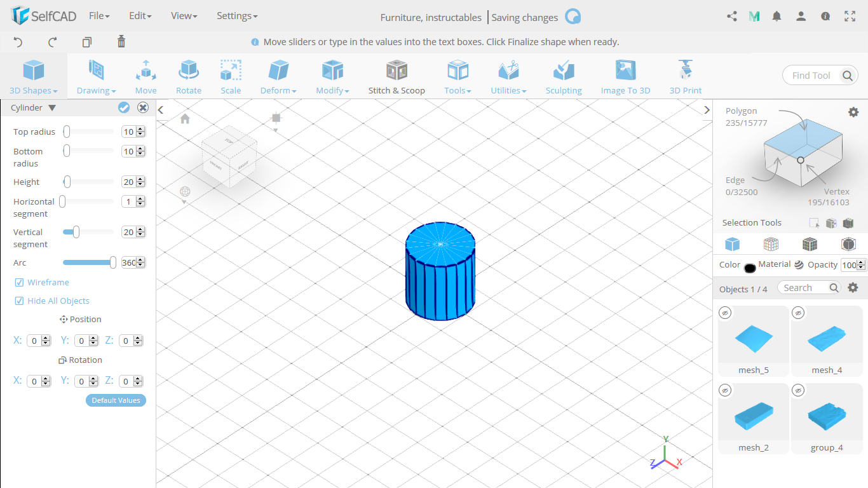Open Image To 3D tool
The image size is (868, 488).
point(625,77)
